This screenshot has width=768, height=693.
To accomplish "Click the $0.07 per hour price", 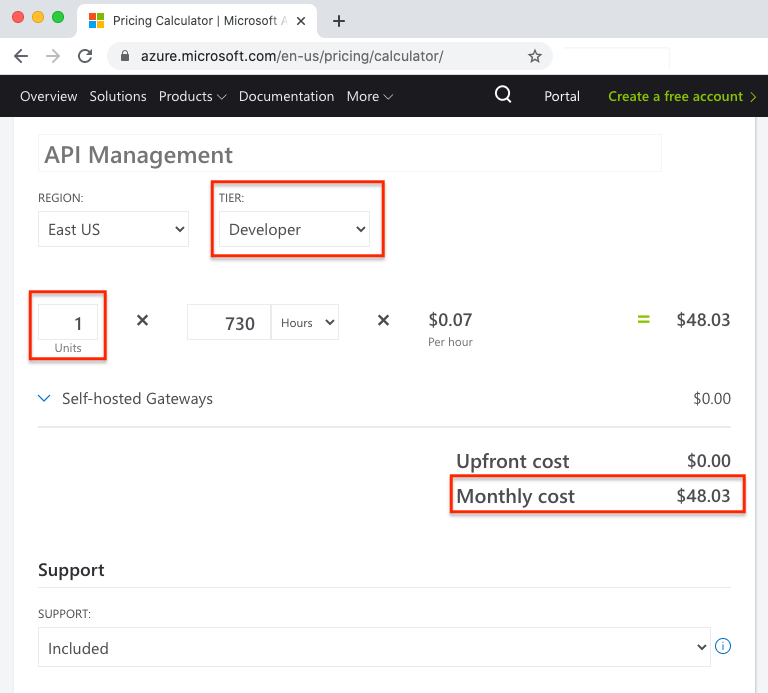I will (x=450, y=320).
